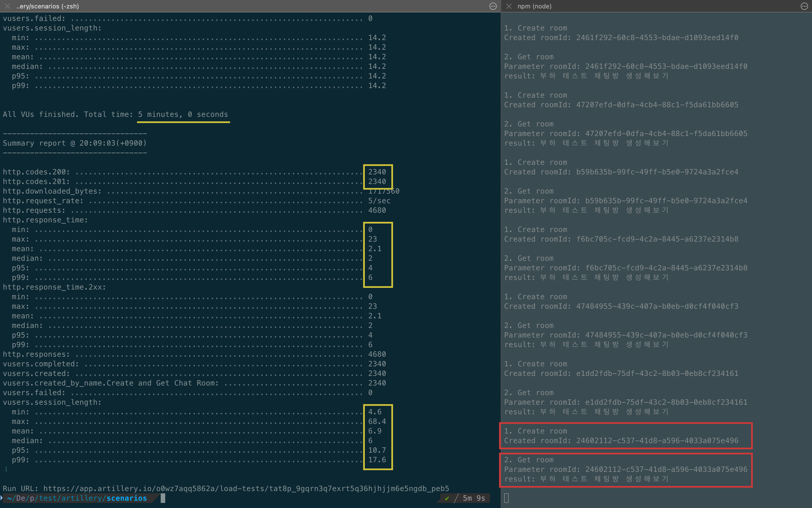Screen dimensions: 812x508
Task: Click the http.requests value 4680
Action: click(x=377, y=210)
